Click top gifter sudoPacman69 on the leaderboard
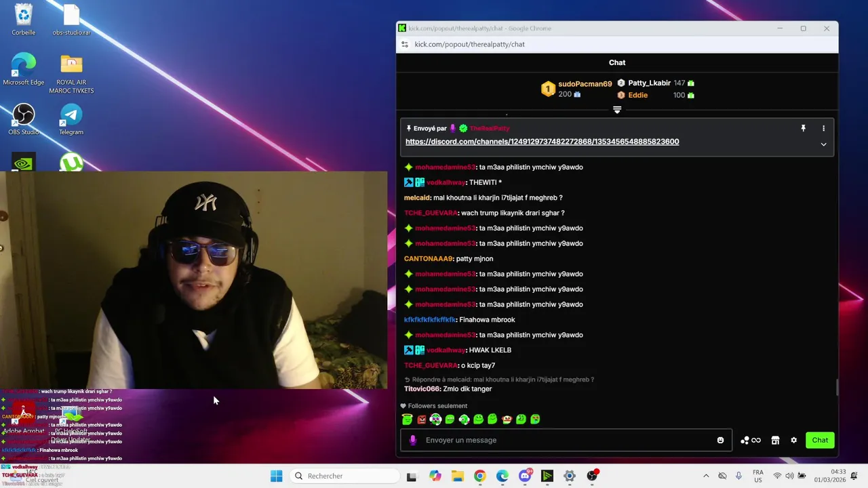The width and height of the screenshot is (868, 488). [x=585, y=84]
